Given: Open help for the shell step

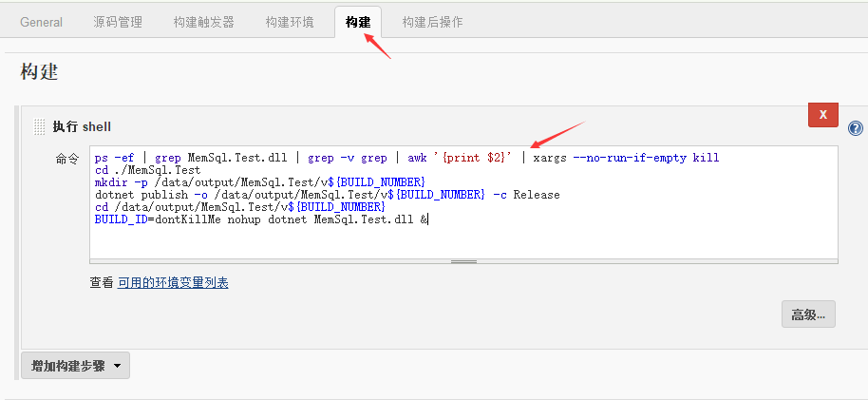Looking at the screenshot, I should pyautogui.click(x=856, y=128).
